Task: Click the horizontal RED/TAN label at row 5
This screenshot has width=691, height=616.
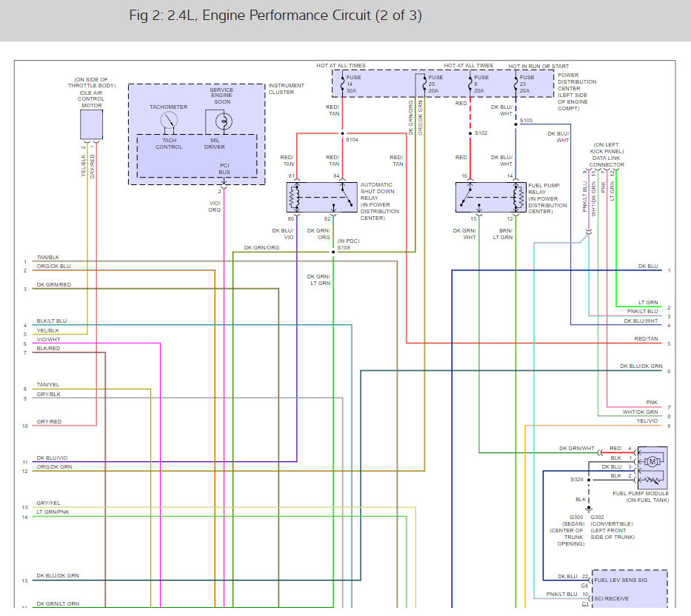Action: 646,339
